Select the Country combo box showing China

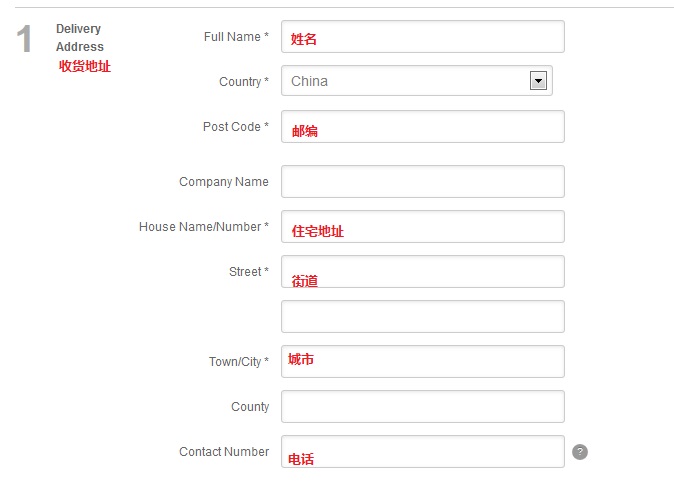(x=417, y=80)
